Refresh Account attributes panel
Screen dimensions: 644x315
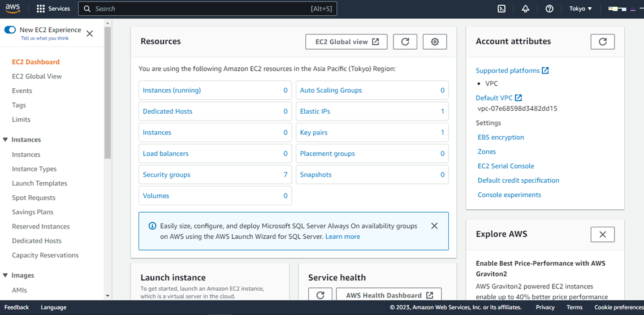click(x=603, y=41)
